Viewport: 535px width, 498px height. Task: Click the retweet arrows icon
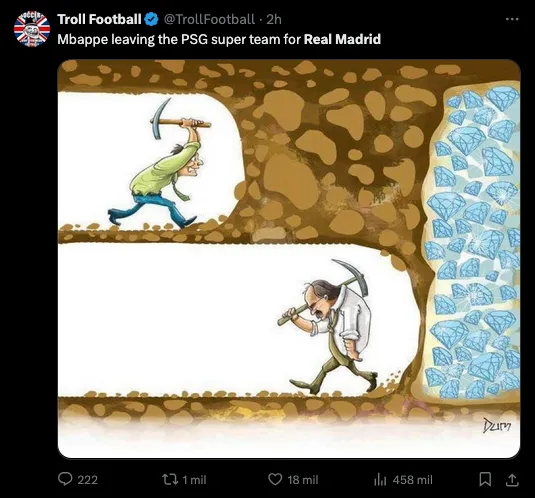170,480
